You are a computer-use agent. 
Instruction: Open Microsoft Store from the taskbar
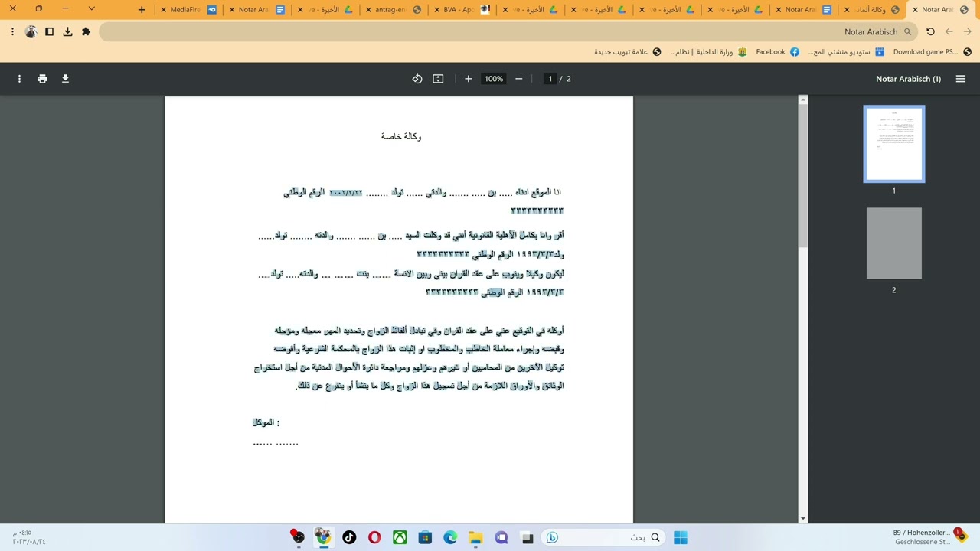point(425,537)
